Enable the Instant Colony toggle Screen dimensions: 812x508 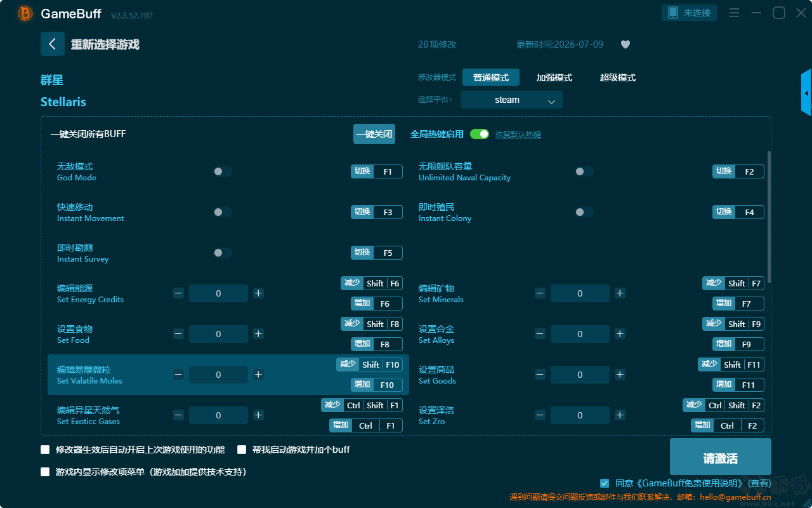tap(584, 212)
